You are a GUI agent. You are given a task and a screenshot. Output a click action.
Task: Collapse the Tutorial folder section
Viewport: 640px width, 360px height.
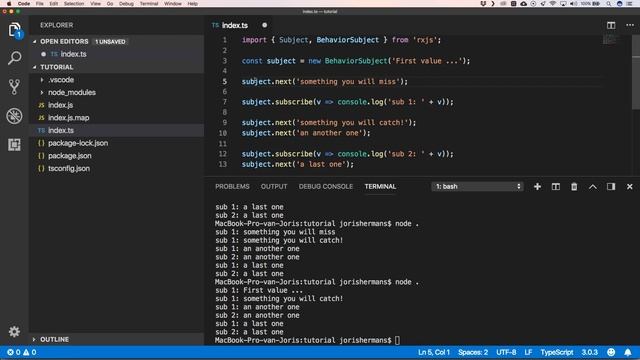tap(35, 67)
